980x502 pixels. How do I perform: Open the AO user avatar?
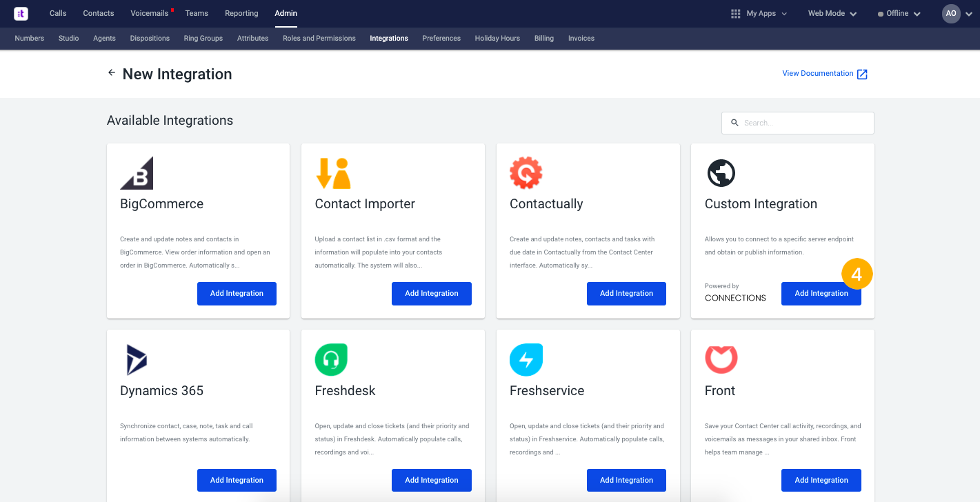[951, 13]
